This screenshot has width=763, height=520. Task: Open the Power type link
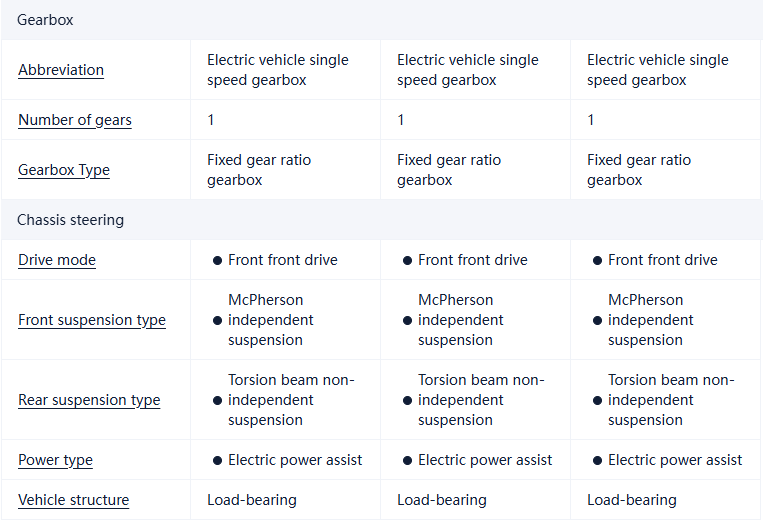click(55, 460)
